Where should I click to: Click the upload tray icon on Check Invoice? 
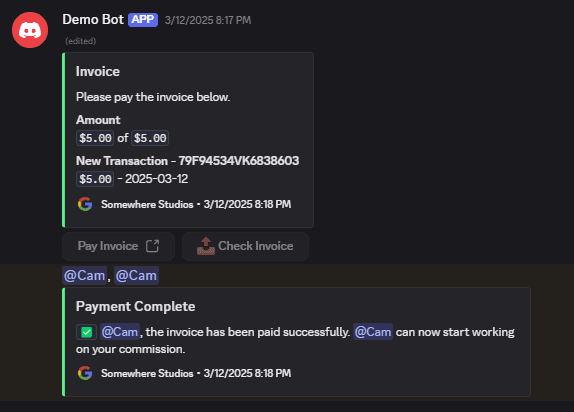(x=206, y=246)
